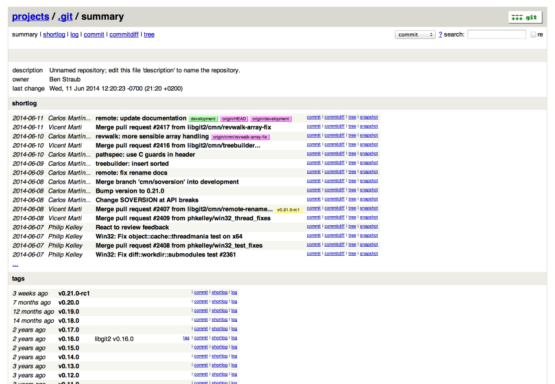Viewport: 555px width, 384px height.
Task: Switch to the shortlog navigation item
Action: click(54, 35)
